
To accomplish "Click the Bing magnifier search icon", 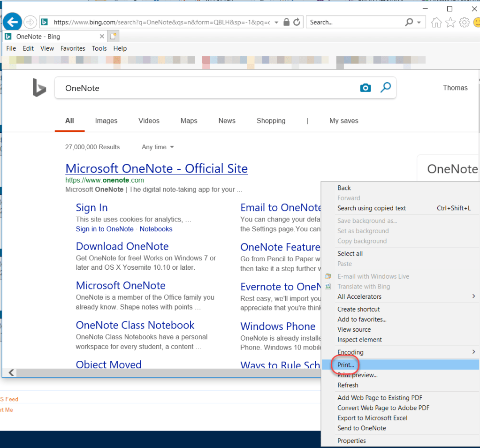I will [x=386, y=87].
